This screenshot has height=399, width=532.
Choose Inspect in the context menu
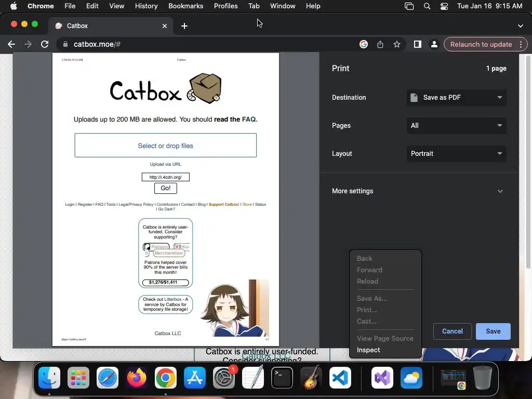(x=385, y=350)
